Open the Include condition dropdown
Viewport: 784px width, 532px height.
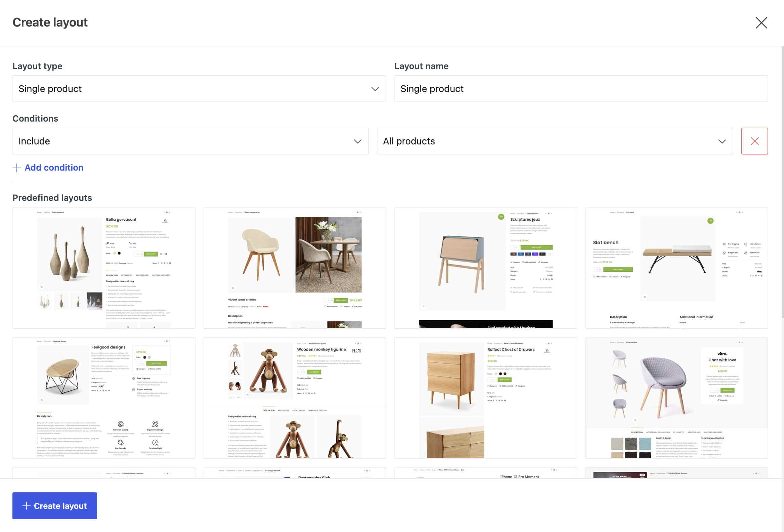[x=190, y=141]
